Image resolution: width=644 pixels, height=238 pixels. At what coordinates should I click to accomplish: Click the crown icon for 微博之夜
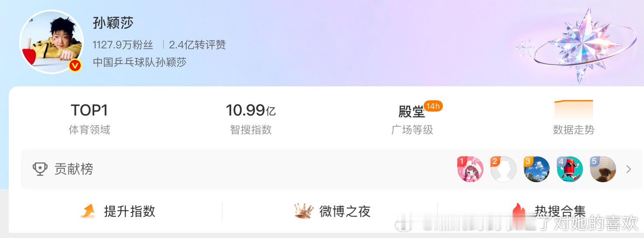[x=304, y=211]
